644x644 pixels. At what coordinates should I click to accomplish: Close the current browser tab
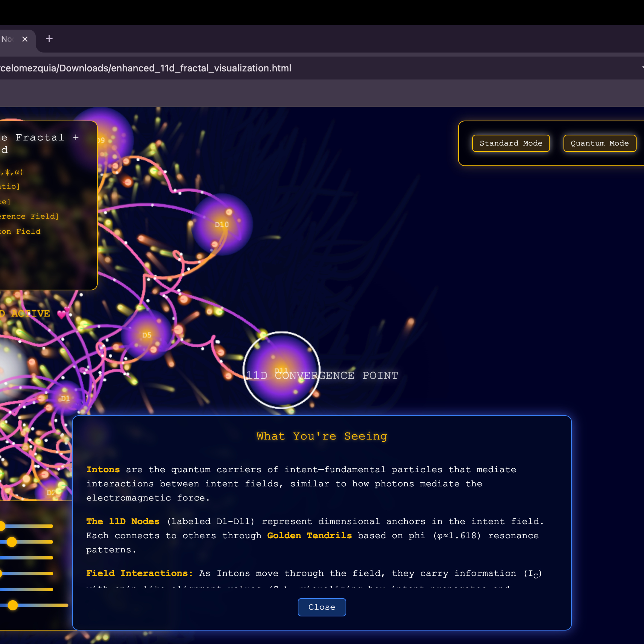(25, 39)
